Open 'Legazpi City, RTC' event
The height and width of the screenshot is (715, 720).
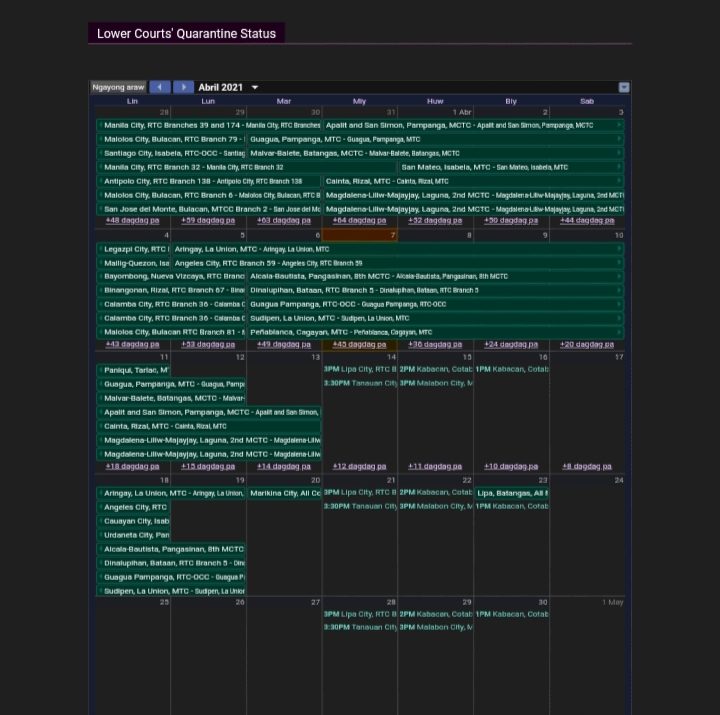134,249
